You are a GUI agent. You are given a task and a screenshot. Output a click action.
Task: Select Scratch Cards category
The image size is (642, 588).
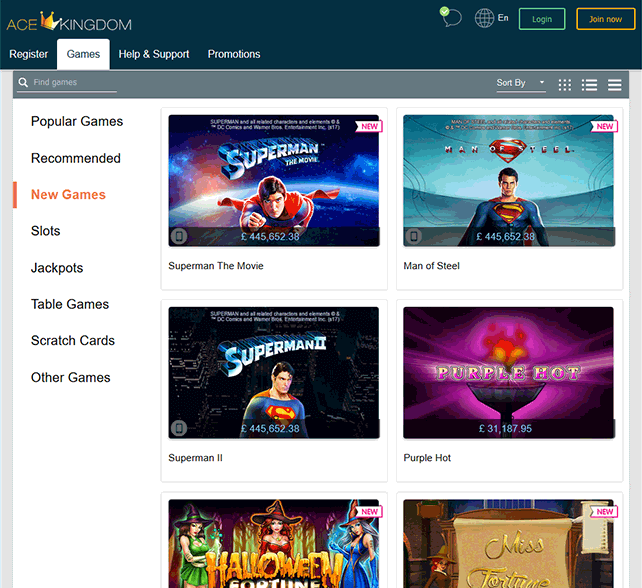pos(73,341)
